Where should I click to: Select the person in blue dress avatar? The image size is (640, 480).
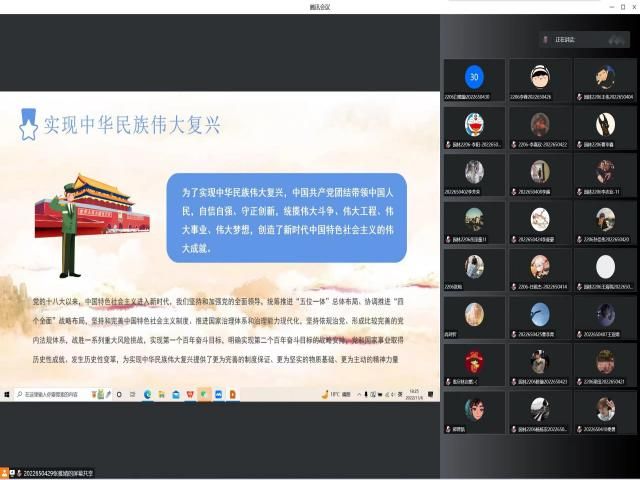coord(474,267)
